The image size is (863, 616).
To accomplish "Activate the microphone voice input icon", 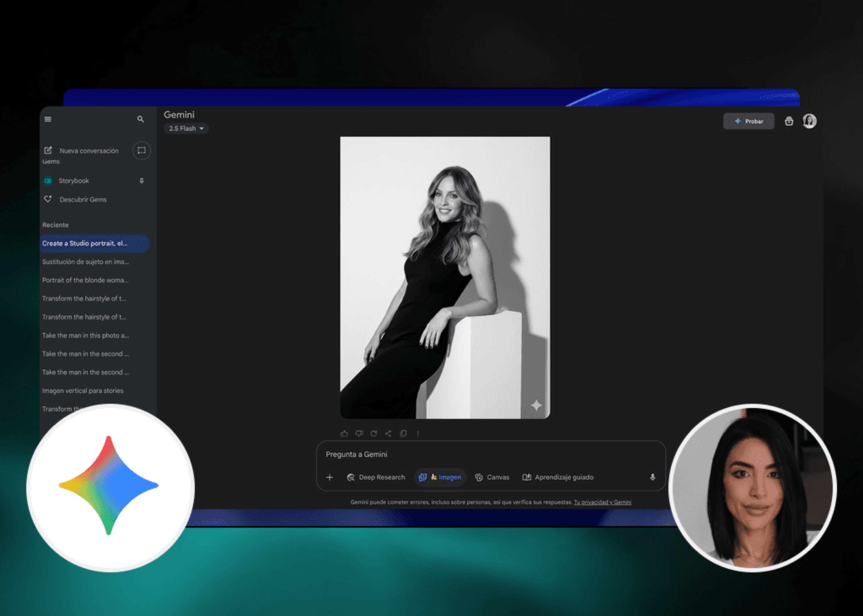I will [x=652, y=477].
